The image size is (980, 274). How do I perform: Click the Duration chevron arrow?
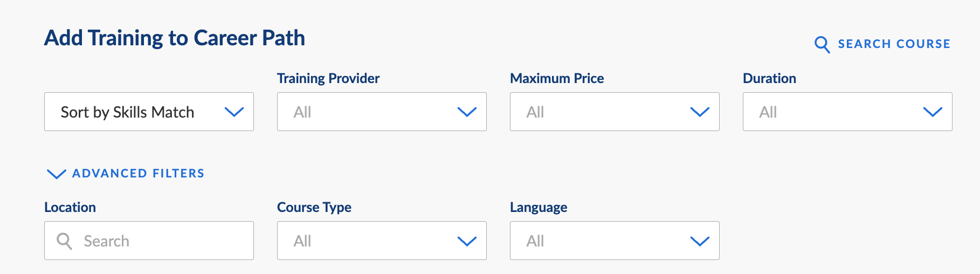(933, 112)
